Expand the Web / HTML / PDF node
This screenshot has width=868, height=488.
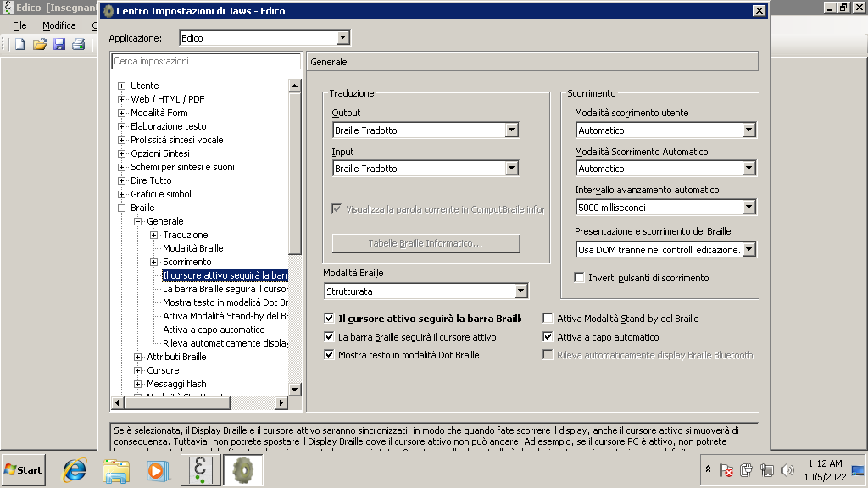pyautogui.click(x=122, y=100)
